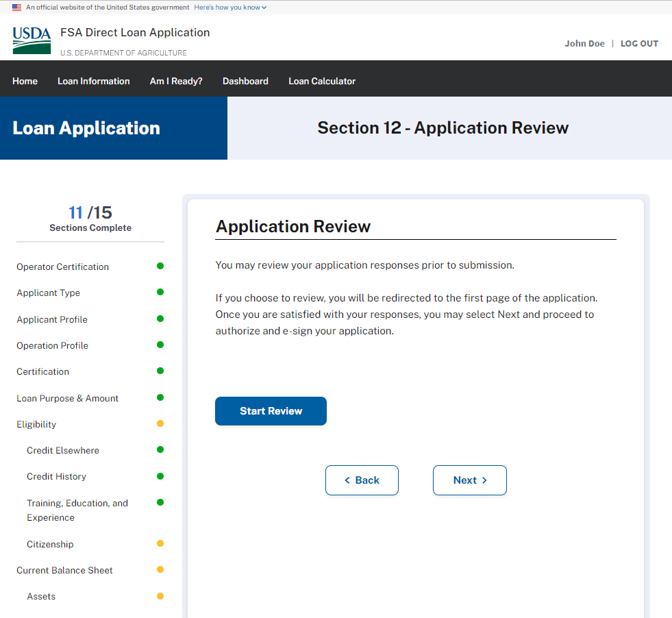Image resolution: width=672 pixels, height=618 pixels.
Task: Open the Applicant Profile section
Action: coord(52,319)
